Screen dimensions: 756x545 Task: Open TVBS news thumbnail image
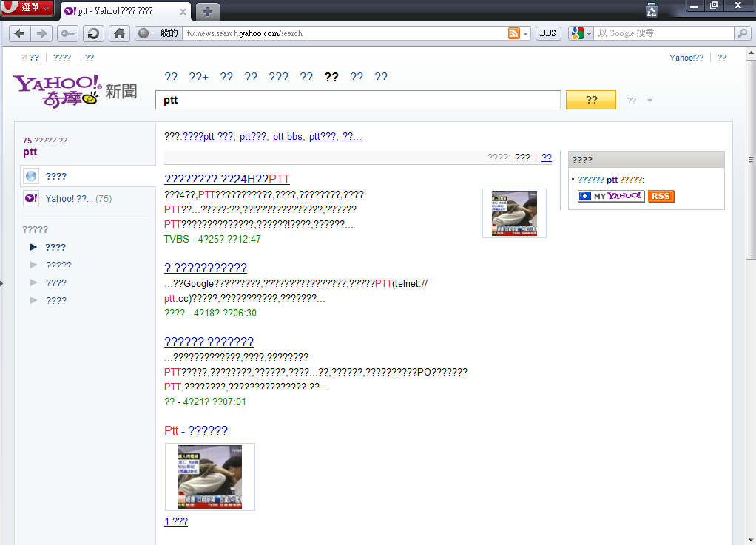click(x=514, y=214)
